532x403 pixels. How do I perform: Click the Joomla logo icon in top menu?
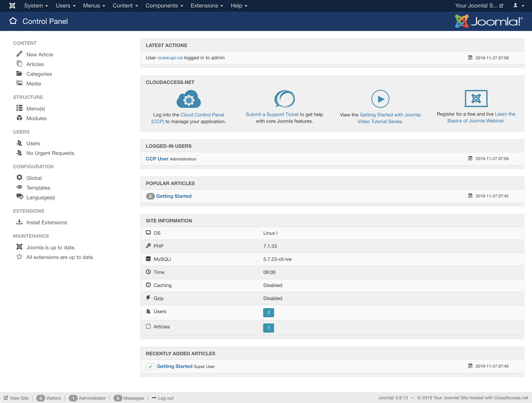tap(12, 6)
